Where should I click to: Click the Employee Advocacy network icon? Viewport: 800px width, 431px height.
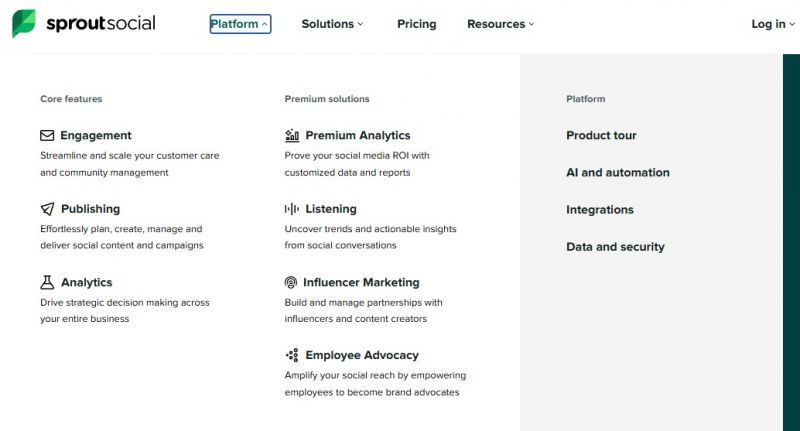(x=292, y=355)
